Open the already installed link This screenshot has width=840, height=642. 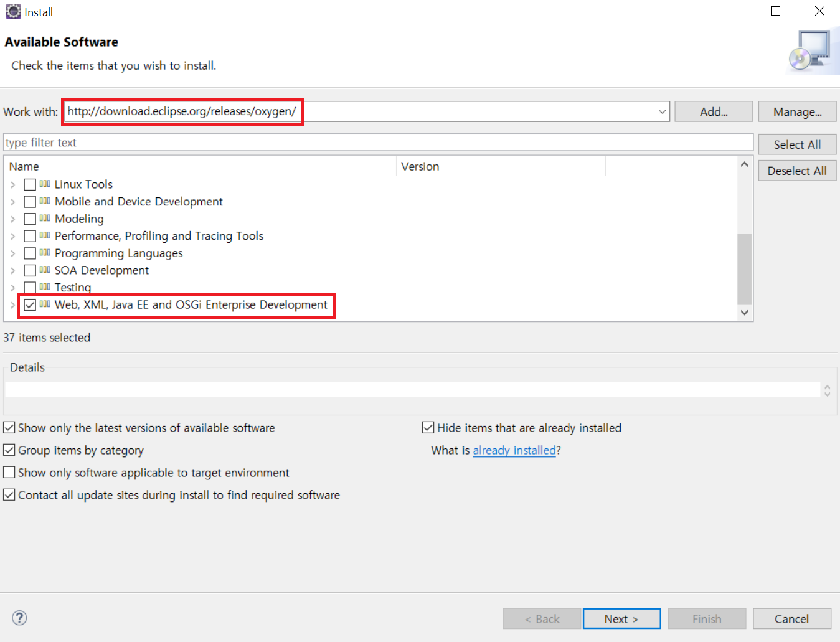(x=514, y=450)
